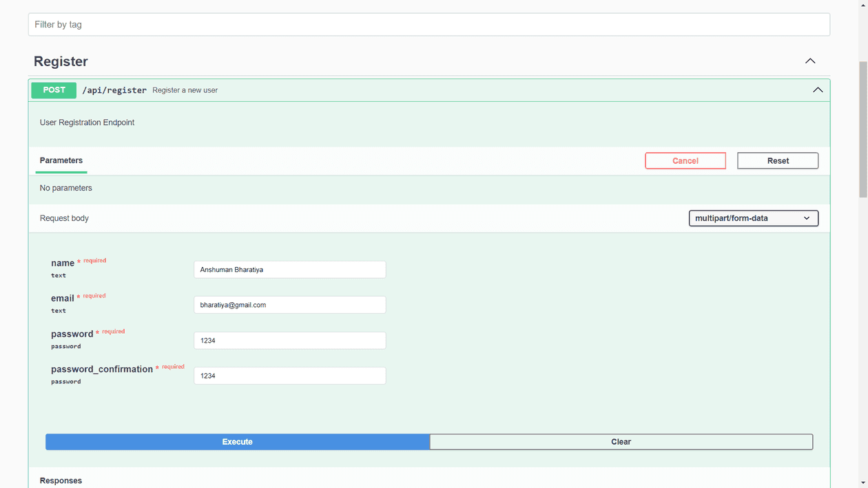Screen dimensions: 868x488
Task: Click the Reset button
Action: pos(777,160)
